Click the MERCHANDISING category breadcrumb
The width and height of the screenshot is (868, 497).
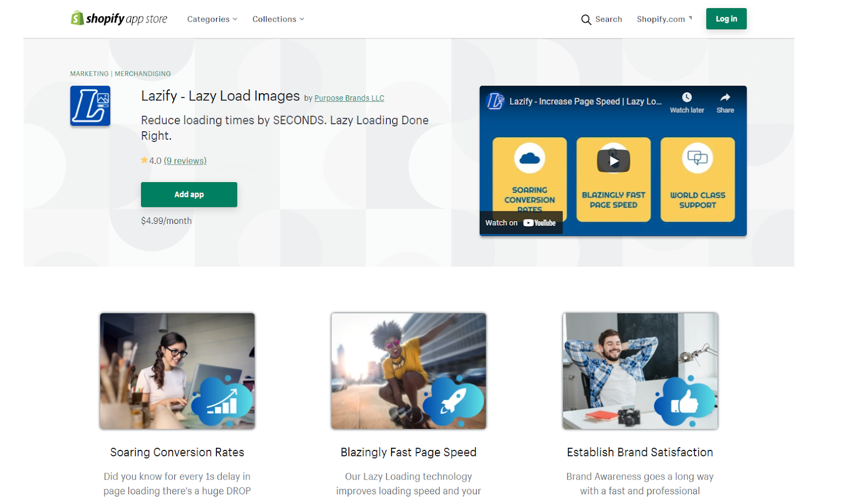143,74
